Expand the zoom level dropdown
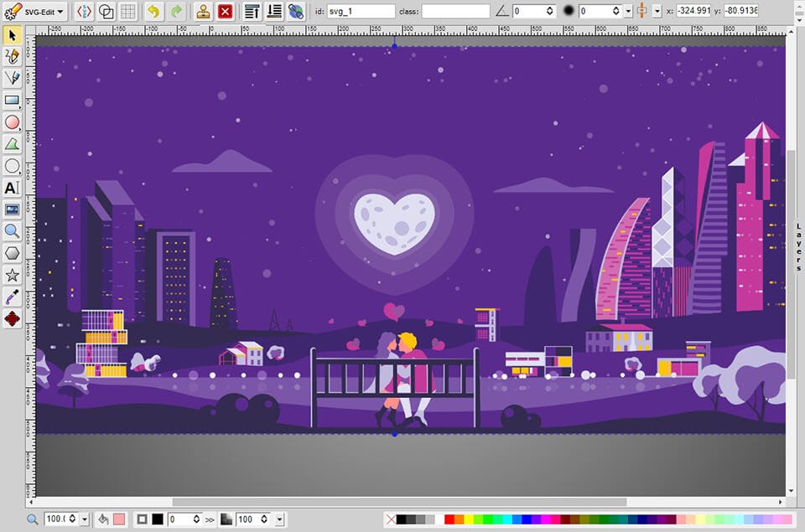This screenshot has height=532, width=805. [84, 519]
